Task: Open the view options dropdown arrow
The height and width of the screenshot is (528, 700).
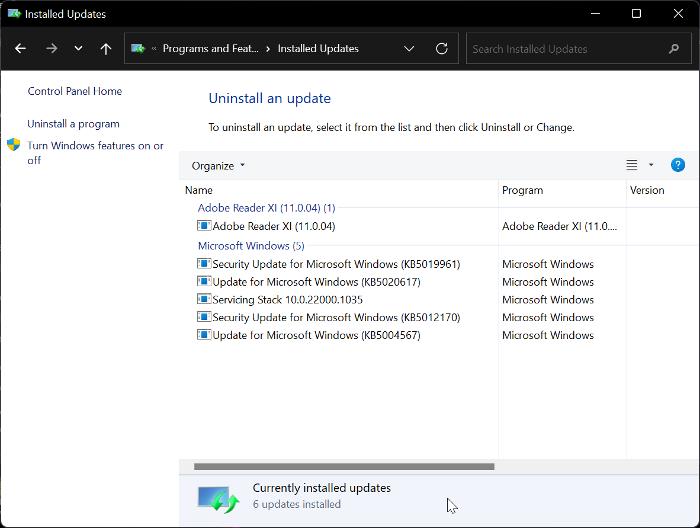Action: pos(651,165)
